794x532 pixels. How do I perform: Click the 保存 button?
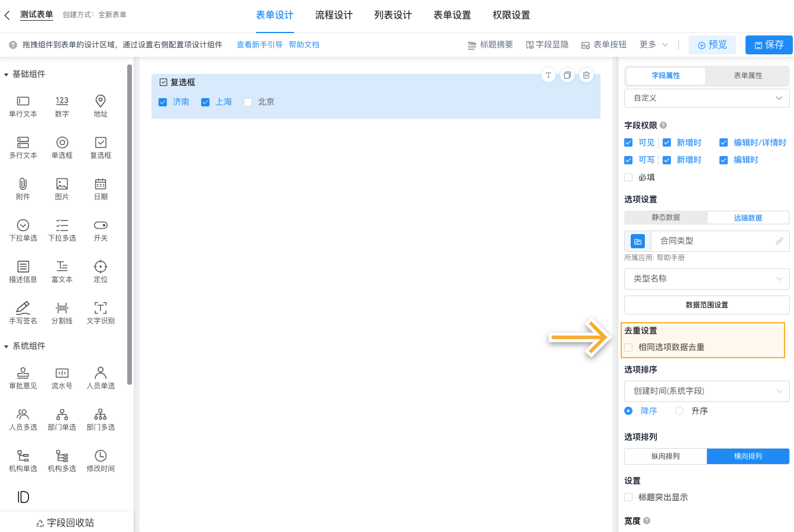point(769,45)
